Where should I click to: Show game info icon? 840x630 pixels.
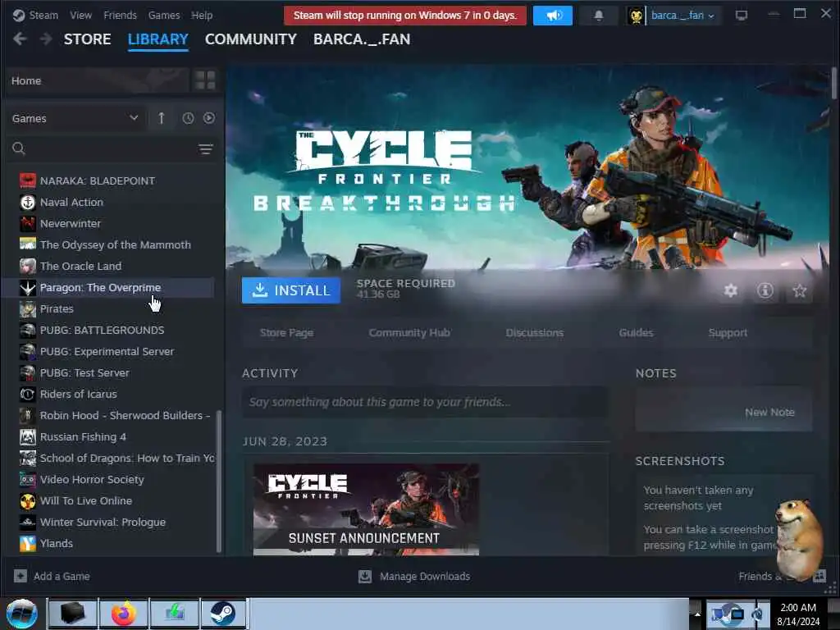[x=765, y=290]
